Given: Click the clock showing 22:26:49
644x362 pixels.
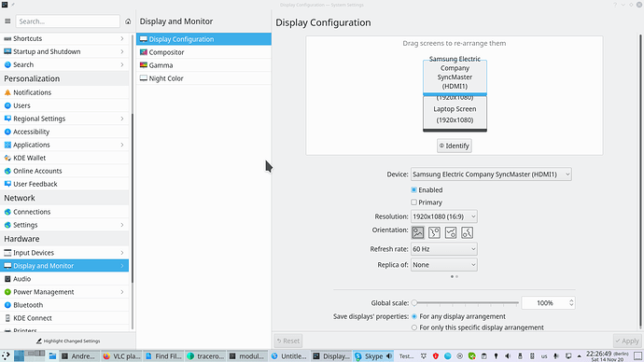Looking at the screenshot, I should pos(607,355).
